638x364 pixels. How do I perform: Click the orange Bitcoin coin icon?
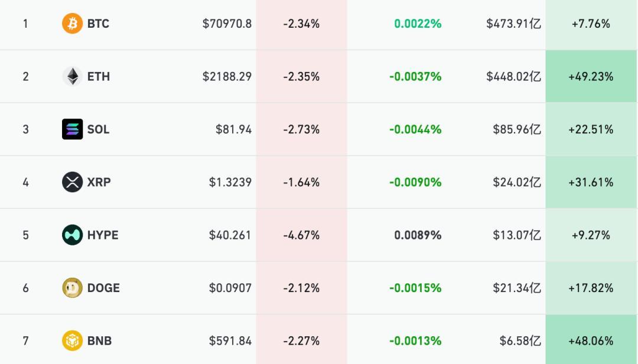72,24
